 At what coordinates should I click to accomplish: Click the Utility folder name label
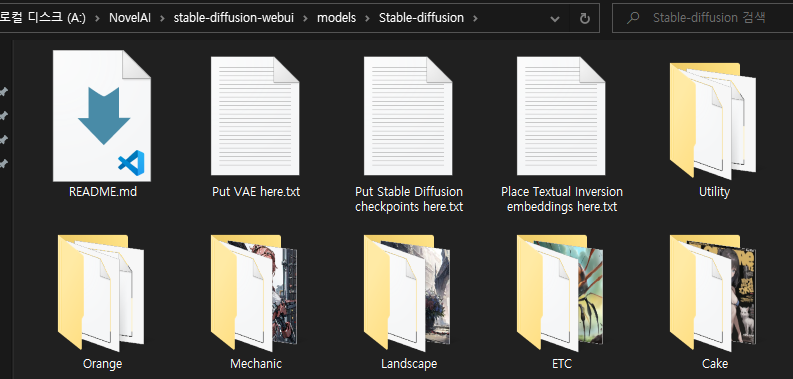coord(714,192)
